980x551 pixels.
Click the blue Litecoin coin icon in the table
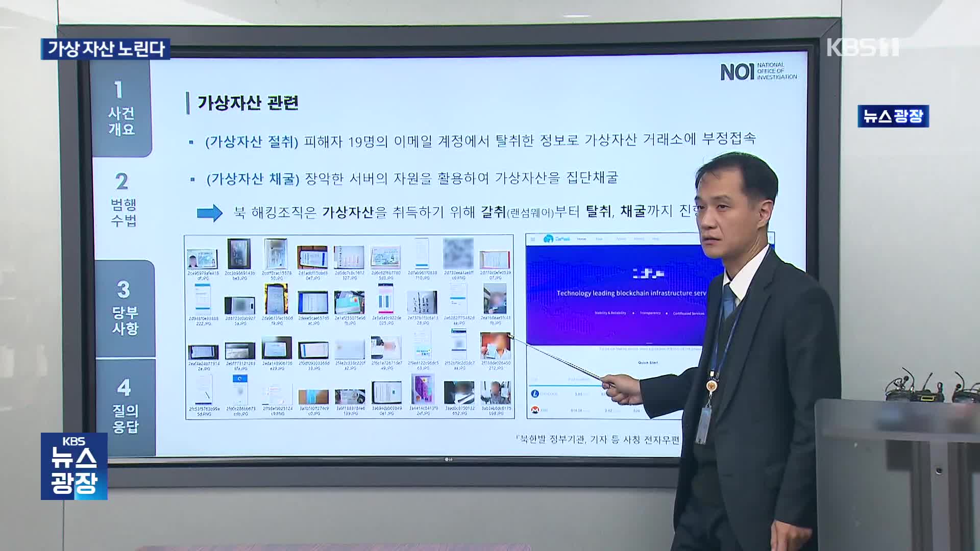[535, 394]
